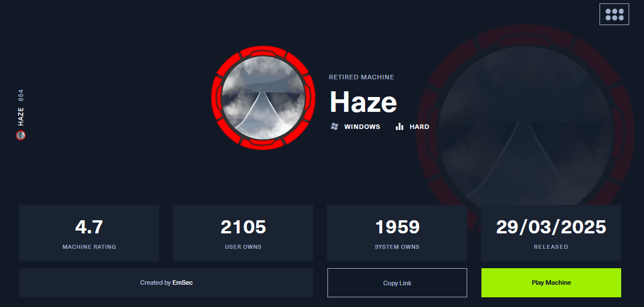Click the large Haze machine avatar

(263, 98)
